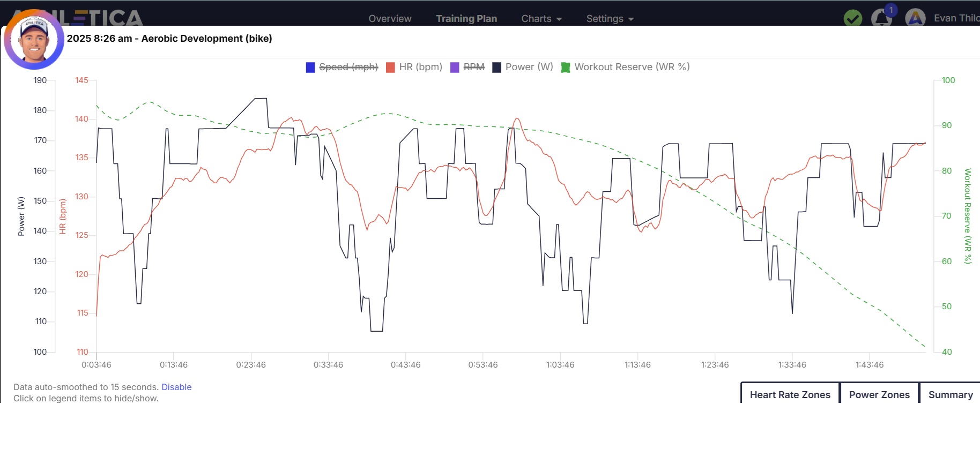980x471 pixels.
Task: Open the Settings dropdown
Action: [x=610, y=19]
